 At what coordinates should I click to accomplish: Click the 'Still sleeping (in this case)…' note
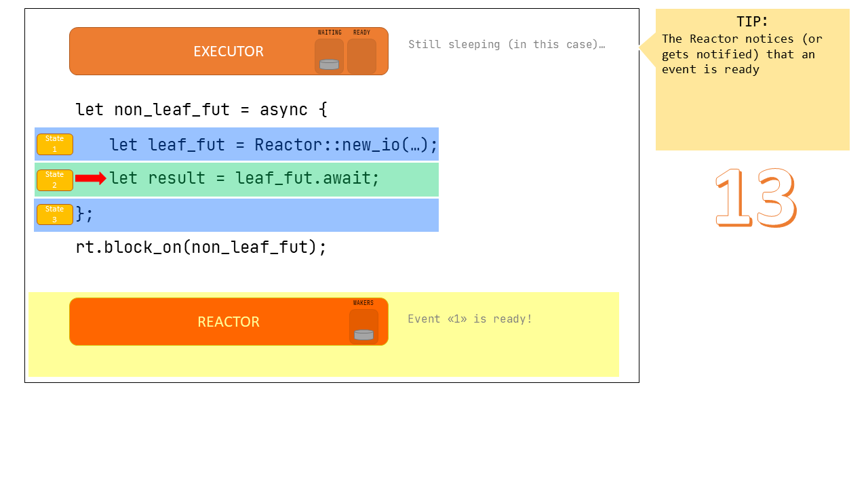point(506,45)
